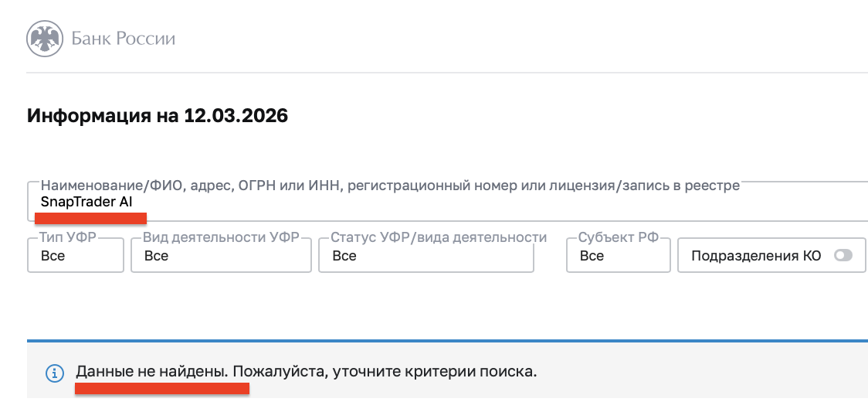Click the Данные не найдены message
The width and height of the screenshot is (868, 419).
(x=151, y=372)
